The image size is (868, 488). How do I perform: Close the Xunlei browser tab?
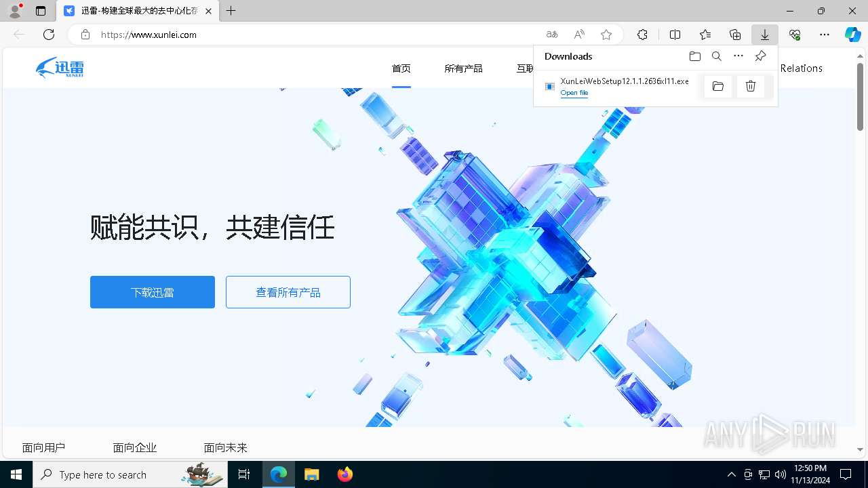tap(209, 11)
